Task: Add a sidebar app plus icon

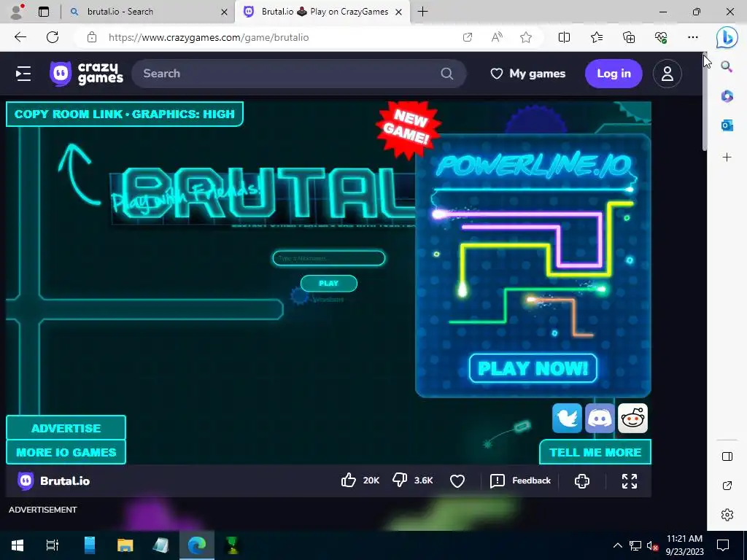Action: pos(727,157)
